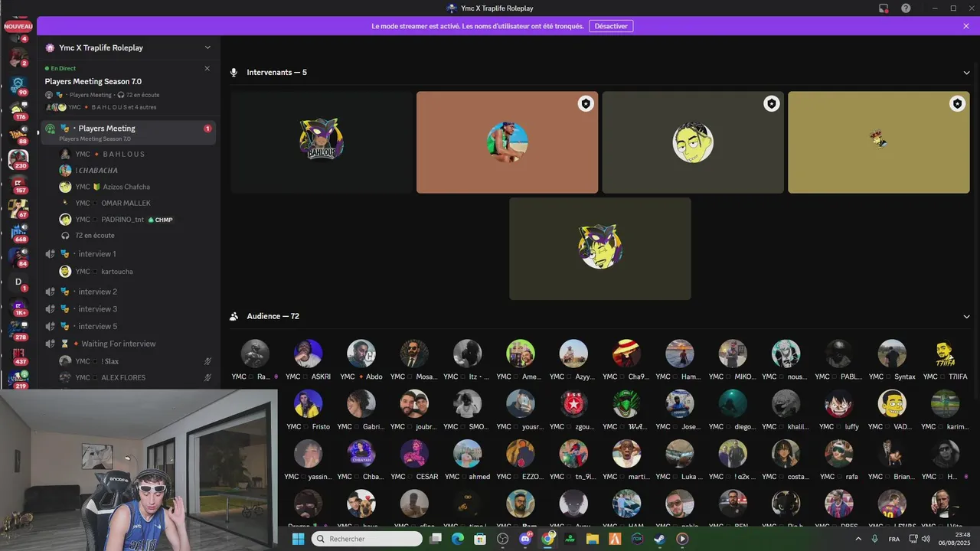Open the server badged 176 in the sidebar

(18, 109)
